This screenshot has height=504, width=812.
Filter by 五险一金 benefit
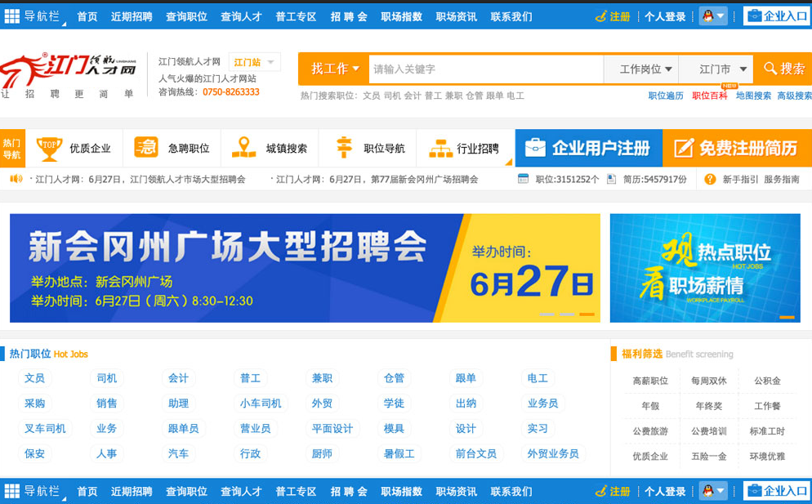[708, 457]
